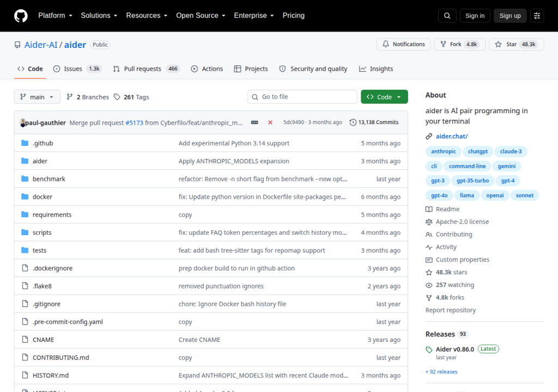Open the Platform dropdown menu
The image size is (558, 392).
click(55, 16)
